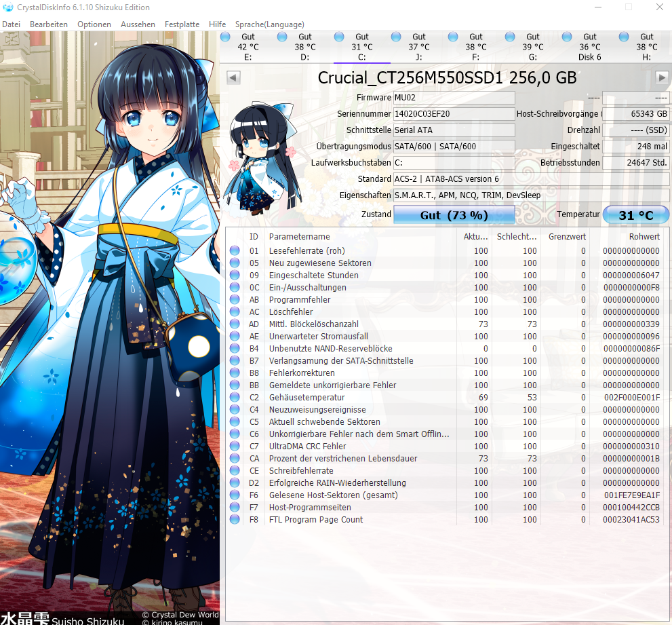This screenshot has width=672, height=625.
Task: Click status orb of Mittl. Blöckelöschanzahl row
Action: [x=235, y=324]
